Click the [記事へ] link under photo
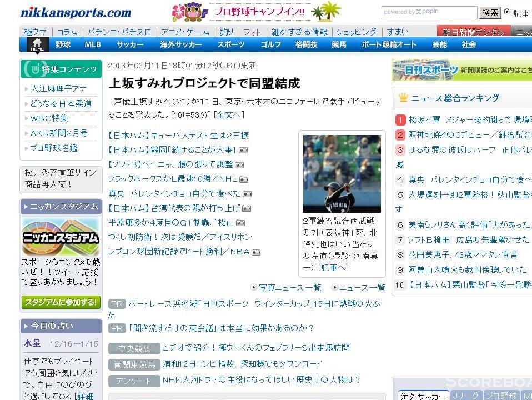The width and height of the screenshot is (532, 400). [x=334, y=268]
